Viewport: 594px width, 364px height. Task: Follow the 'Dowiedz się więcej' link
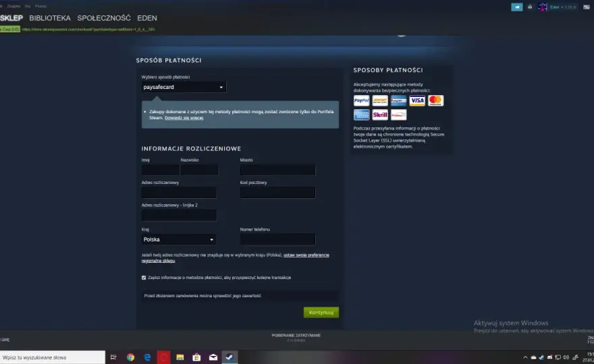point(184,118)
